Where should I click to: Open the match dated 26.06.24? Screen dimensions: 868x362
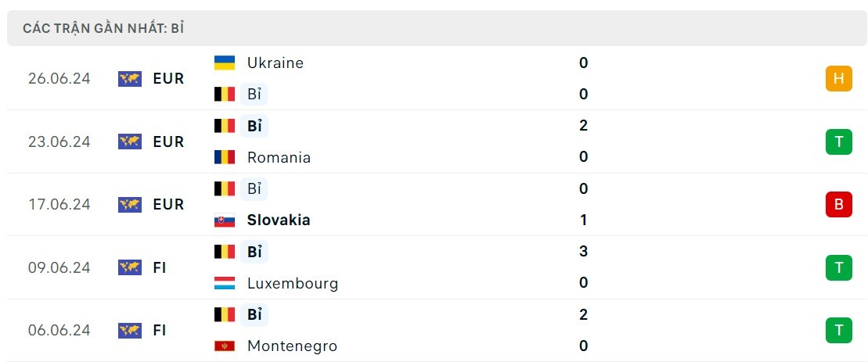[434, 78]
